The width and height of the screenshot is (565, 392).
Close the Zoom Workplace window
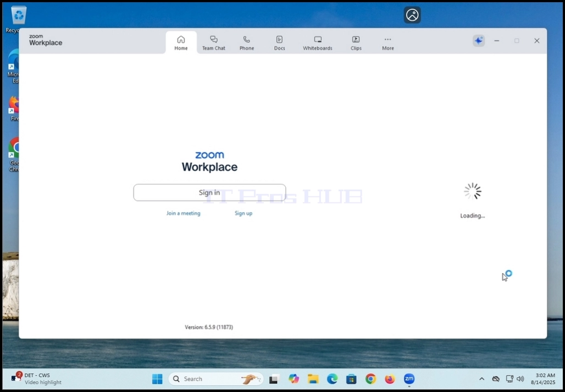(536, 41)
